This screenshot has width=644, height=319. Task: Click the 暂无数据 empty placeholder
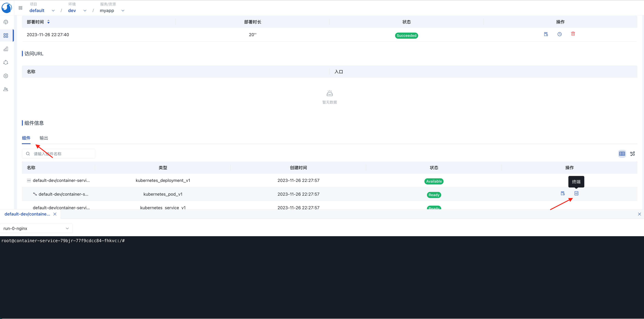(x=329, y=97)
